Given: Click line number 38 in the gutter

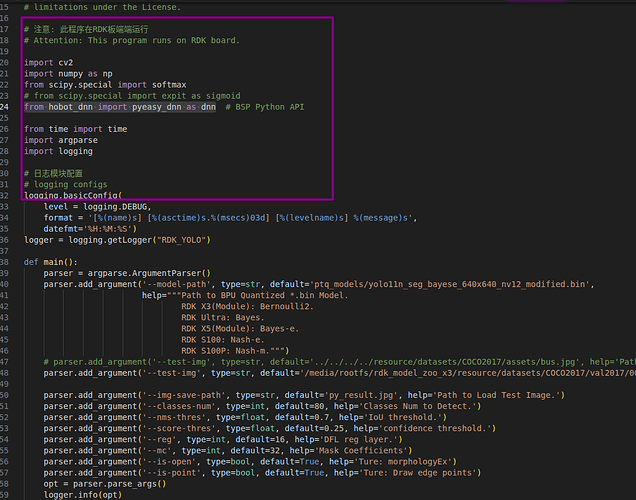Looking at the screenshot, I should (x=4, y=262).
